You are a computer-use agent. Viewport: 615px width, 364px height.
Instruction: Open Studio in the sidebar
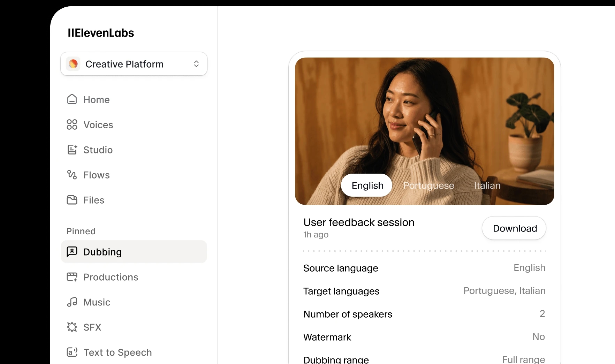(134, 150)
